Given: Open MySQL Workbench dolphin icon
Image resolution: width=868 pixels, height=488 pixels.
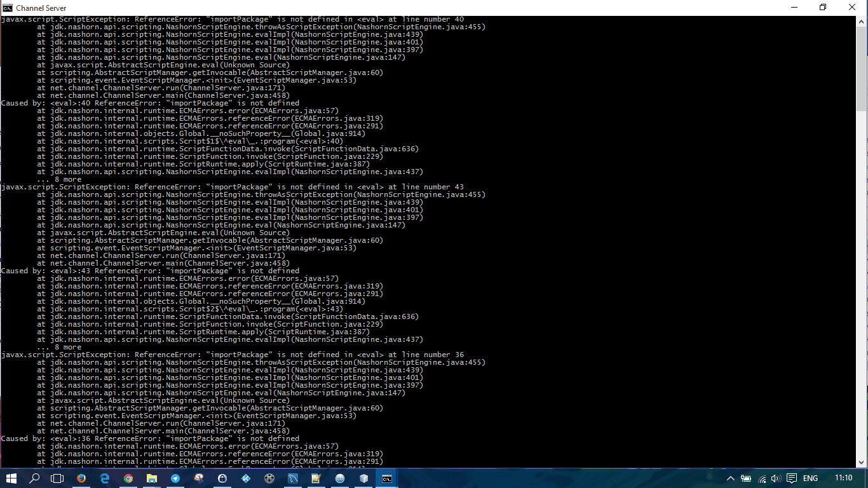Looking at the screenshot, I should (293, 478).
